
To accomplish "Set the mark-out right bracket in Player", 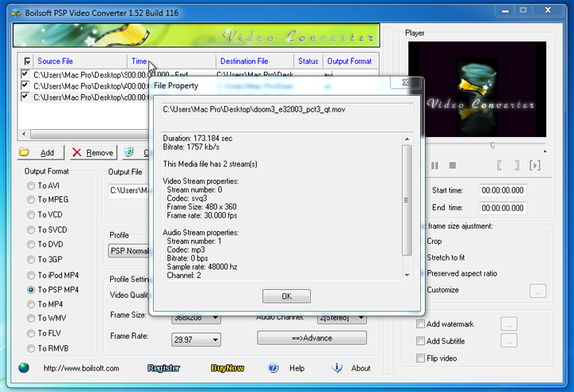I will (517, 166).
